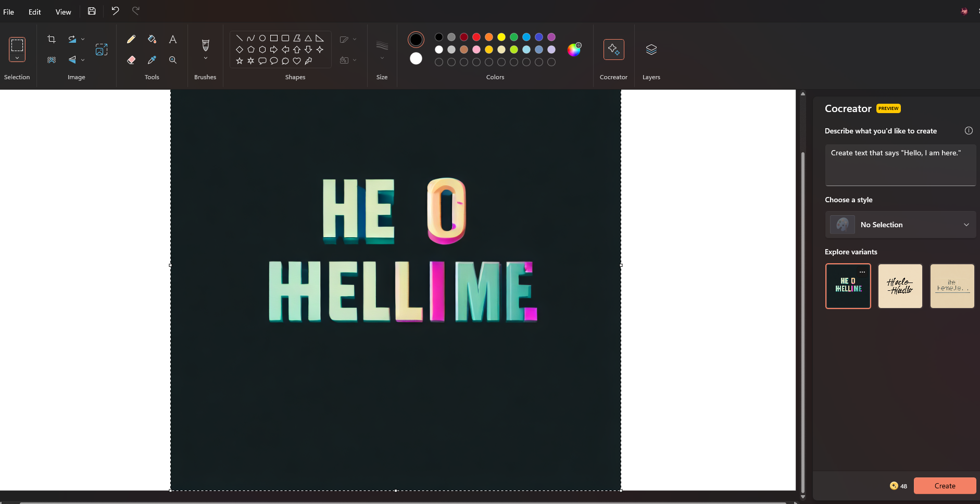Click the Crop tool icon
This screenshot has width=980, height=504.
pyautogui.click(x=52, y=39)
